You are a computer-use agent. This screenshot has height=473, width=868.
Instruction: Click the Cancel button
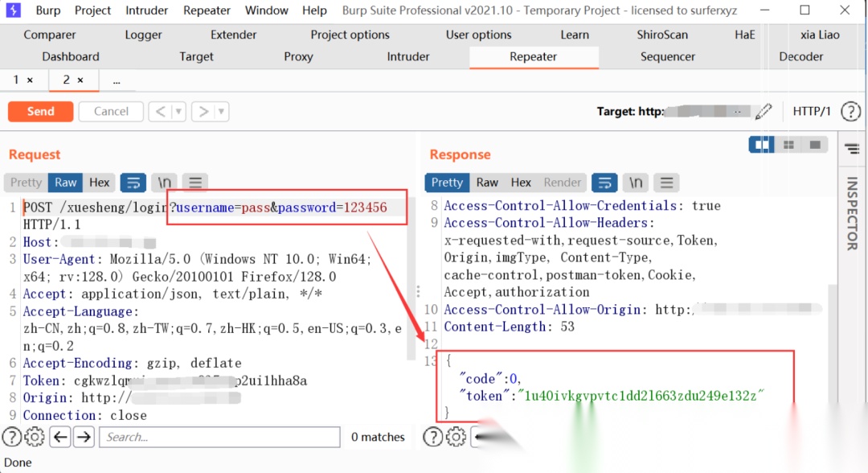tap(111, 111)
